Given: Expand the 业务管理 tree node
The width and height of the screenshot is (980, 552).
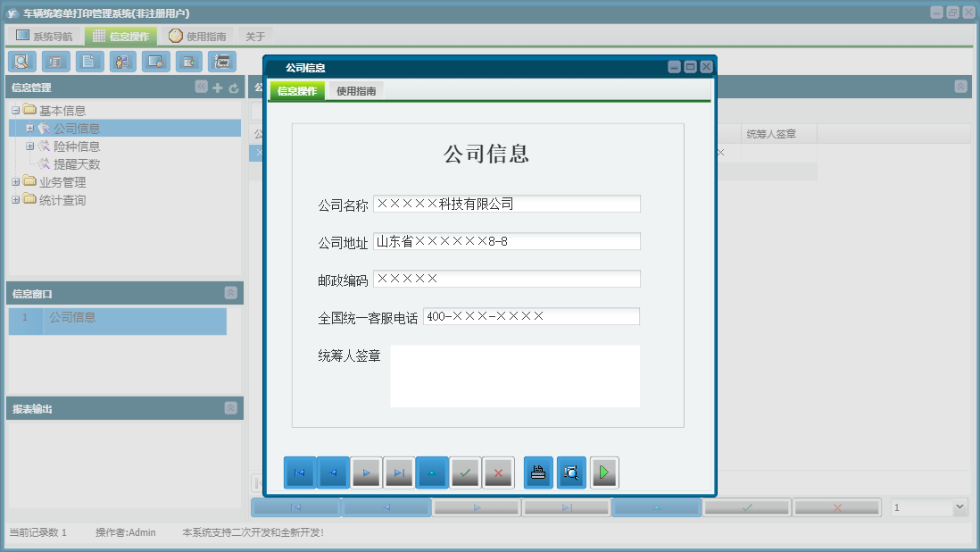Looking at the screenshot, I should (x=16, y=181).
